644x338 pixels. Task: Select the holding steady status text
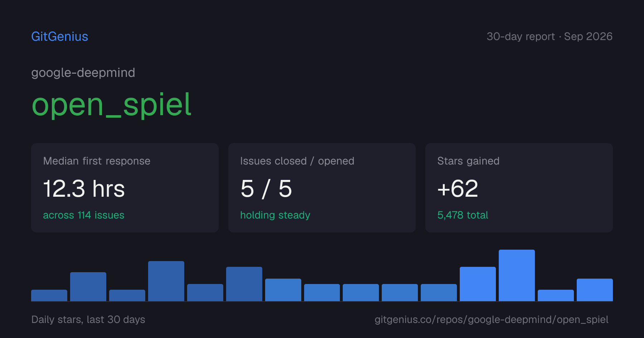275,215
